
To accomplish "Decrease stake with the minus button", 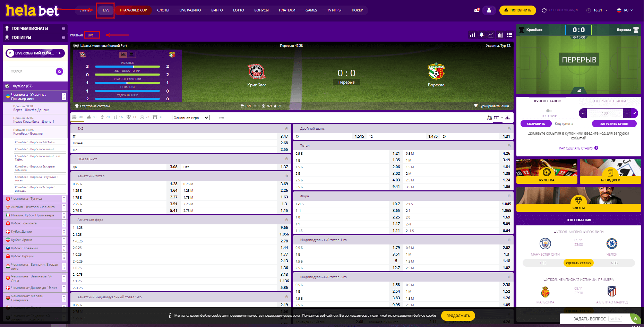I will pos(583,113).
